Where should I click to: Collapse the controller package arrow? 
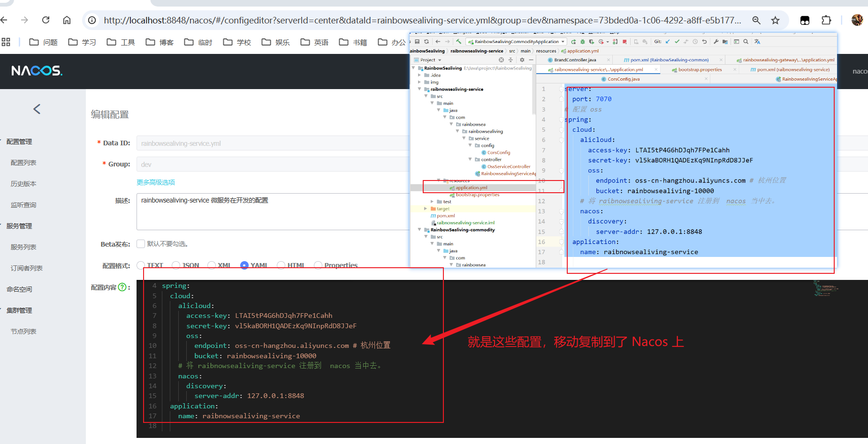click(x=470, y=159)
